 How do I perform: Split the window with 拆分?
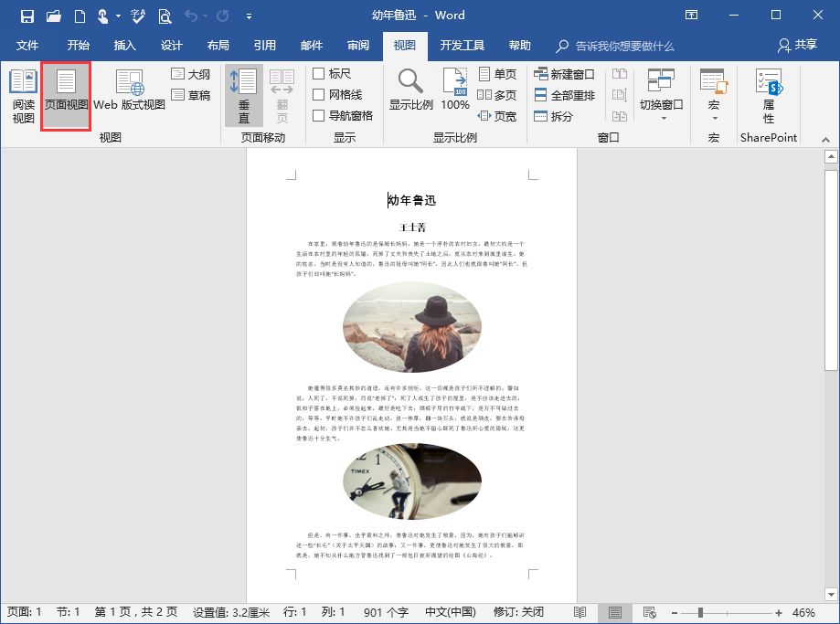[553, 116]
